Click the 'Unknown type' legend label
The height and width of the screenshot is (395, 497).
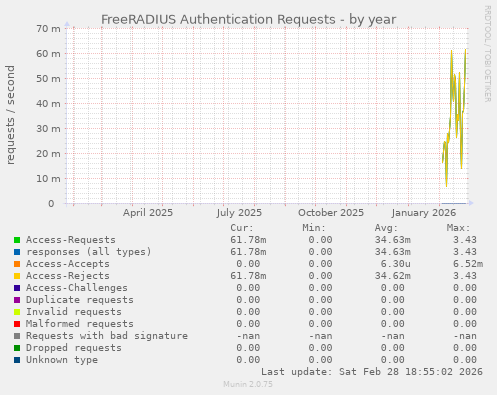tap(62, 360)
